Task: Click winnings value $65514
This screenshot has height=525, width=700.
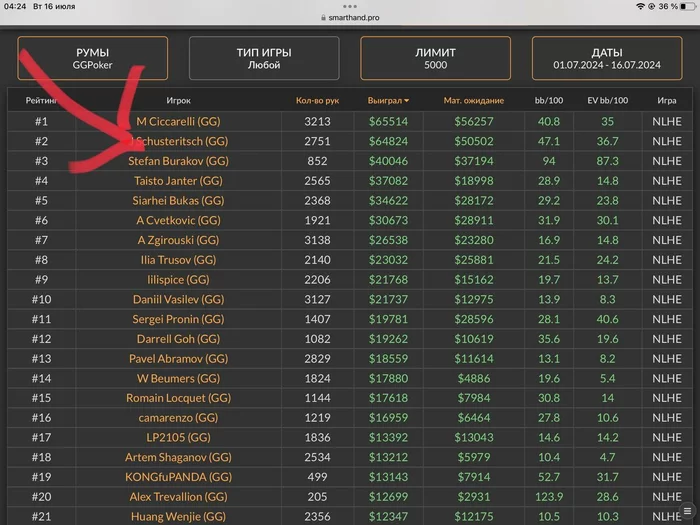Action: click(388, 121)
